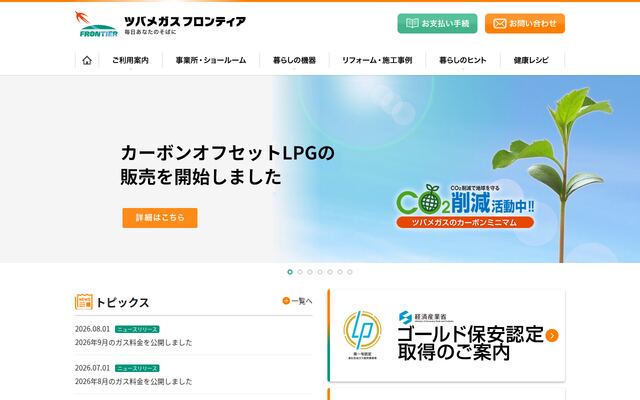Image resolution: width=640 pixels, height=400 pixels.
Task: Click the CO2削減活動中 banner graphic
Action: tap(465, 206)
